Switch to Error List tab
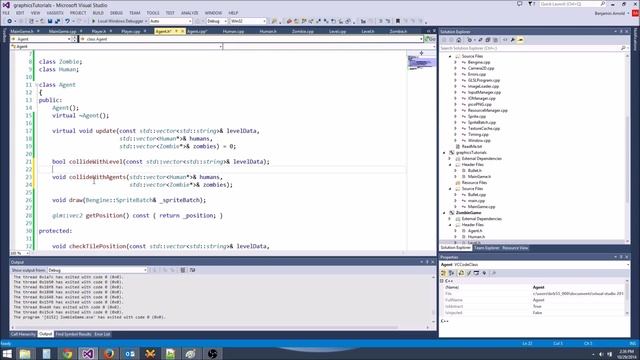640x360 pixels. pyautogui.click(x=102, y=334)
